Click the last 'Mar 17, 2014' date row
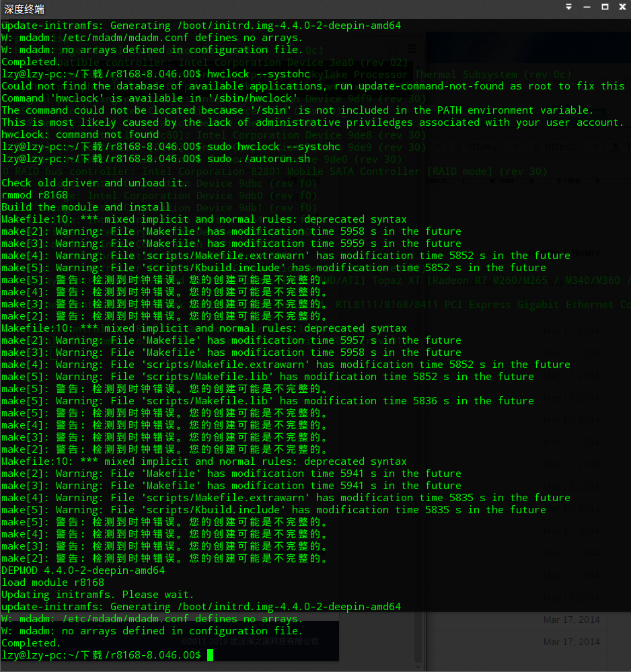This screenshot has height=672, width=631. (571, 642)
